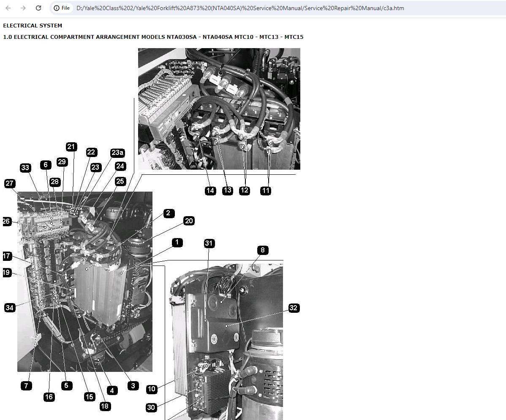This screenshot has width=506, height=420.
Task: Click callout label 32
Action: pos(294,308)
